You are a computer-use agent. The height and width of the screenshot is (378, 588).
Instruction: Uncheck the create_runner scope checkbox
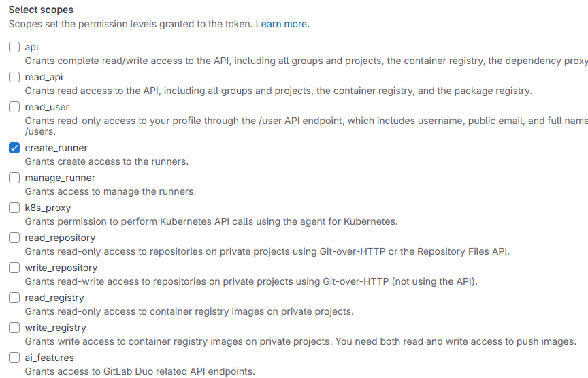pyautogui.click(x=14, y=148)
